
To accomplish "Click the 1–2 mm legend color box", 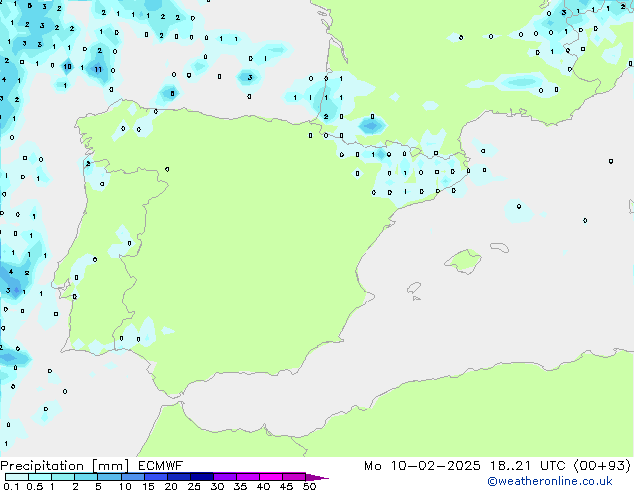I will click(63, 477).
